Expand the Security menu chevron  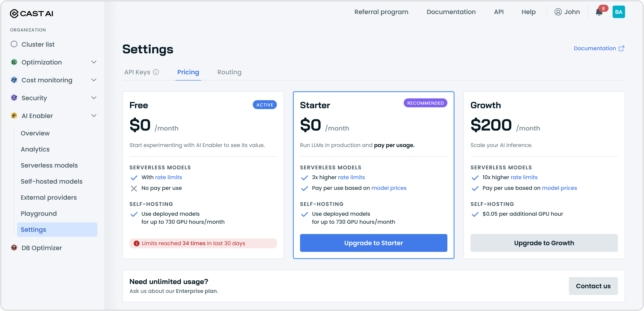pos(94,98)
